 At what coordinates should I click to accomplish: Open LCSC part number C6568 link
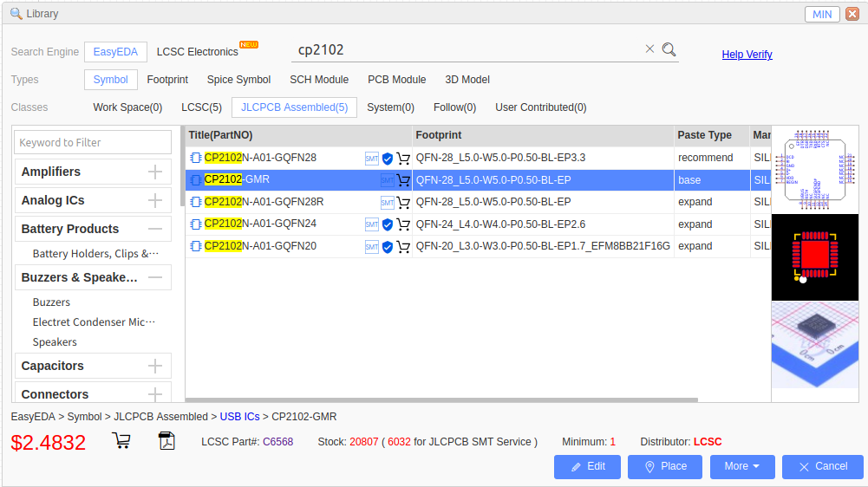tap(277, 442)
